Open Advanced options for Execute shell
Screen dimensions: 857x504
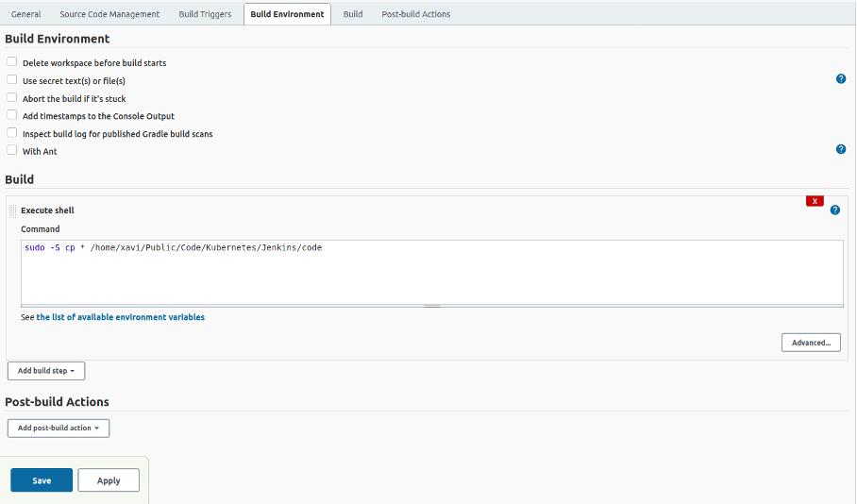pos(811,343)
